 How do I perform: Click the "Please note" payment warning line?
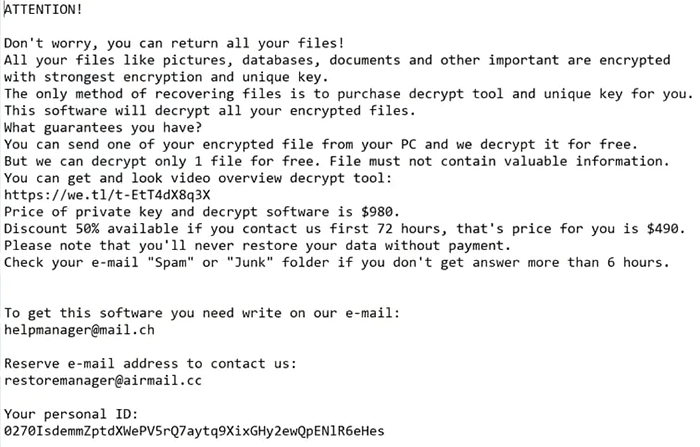tap(248, 245)
